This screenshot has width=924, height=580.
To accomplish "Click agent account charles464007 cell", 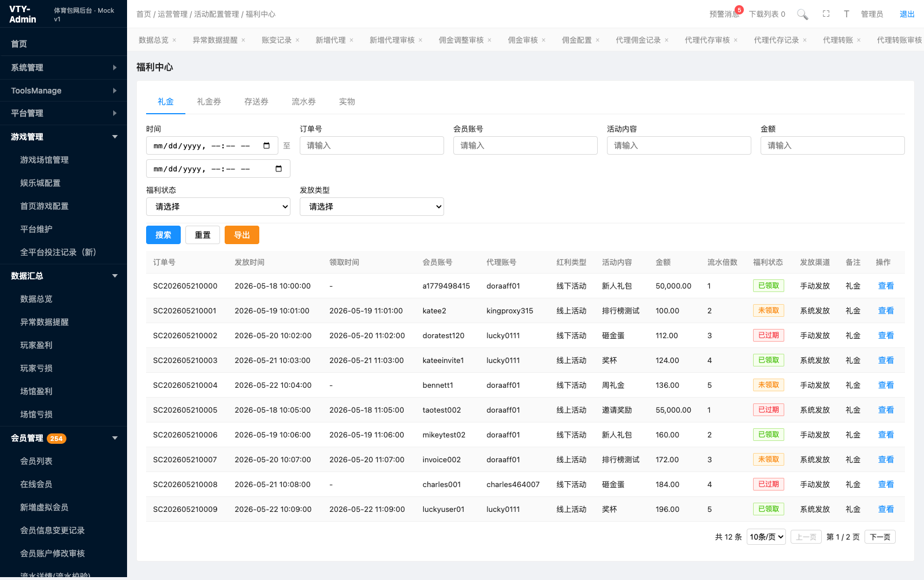I will (513, 484).
